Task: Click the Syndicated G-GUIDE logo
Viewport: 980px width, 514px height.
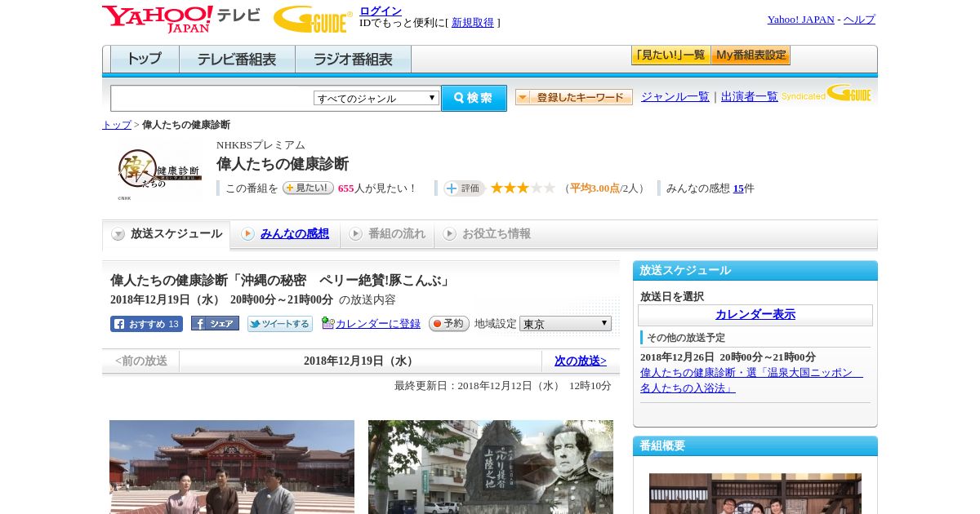Action: click(826, 93)
